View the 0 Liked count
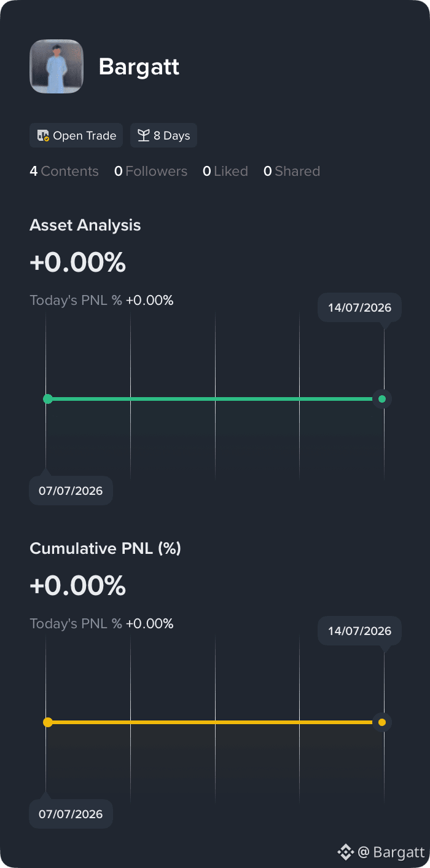 (x=225, y=172)
